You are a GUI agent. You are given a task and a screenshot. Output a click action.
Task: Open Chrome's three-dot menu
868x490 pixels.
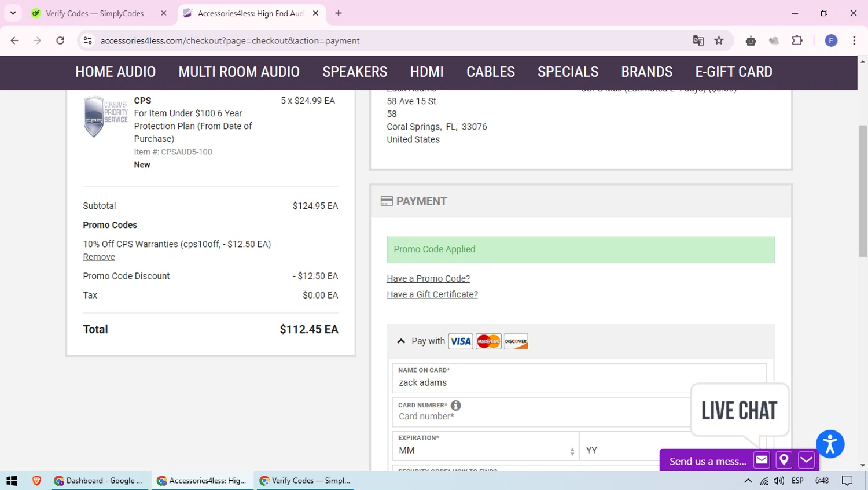coord(854,40)
